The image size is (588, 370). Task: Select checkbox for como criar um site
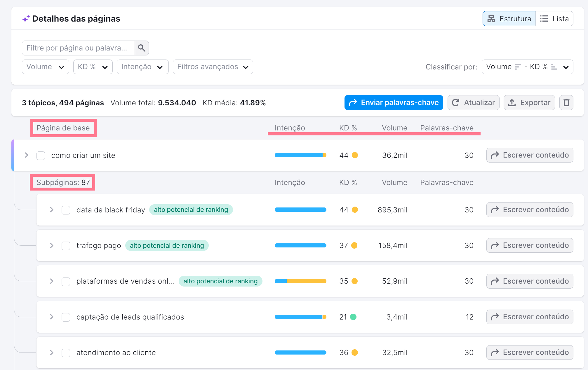click(41, 156)
